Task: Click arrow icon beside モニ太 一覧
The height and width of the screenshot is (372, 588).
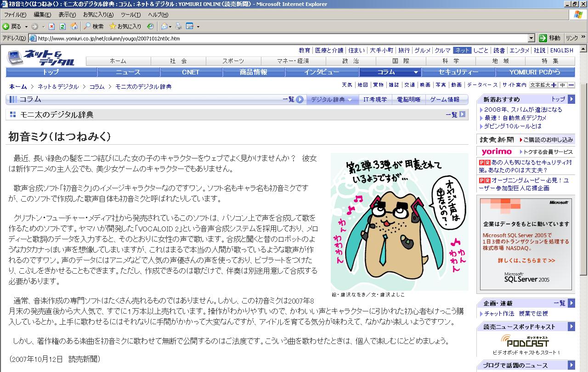Action: pos(462,114)
